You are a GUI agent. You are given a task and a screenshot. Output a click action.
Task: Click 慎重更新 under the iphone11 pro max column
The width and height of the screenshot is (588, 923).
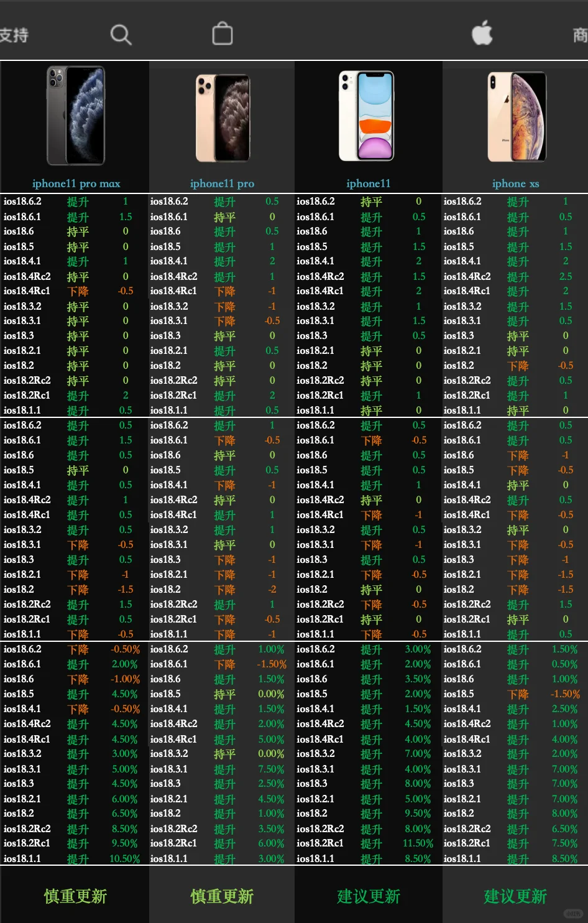point(75,896)
